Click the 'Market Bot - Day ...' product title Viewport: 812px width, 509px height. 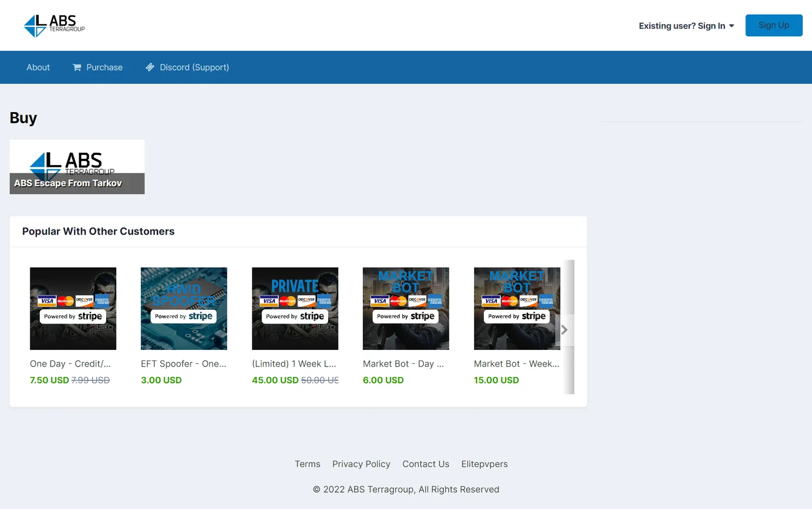click(x=403, y=364)
